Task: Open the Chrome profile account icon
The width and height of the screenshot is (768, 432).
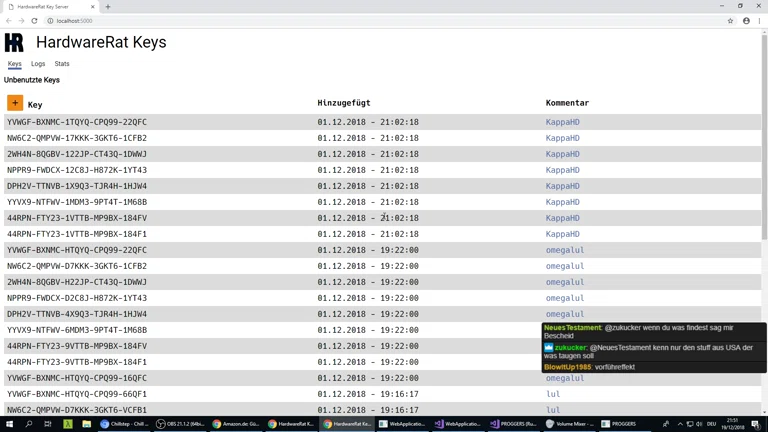Action: point(746,21)
